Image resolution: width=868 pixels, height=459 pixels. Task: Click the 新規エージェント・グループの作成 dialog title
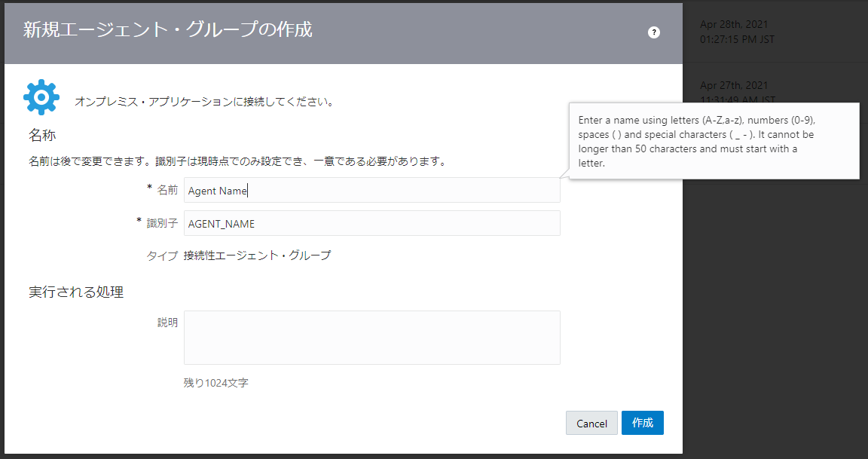(168, 29)
